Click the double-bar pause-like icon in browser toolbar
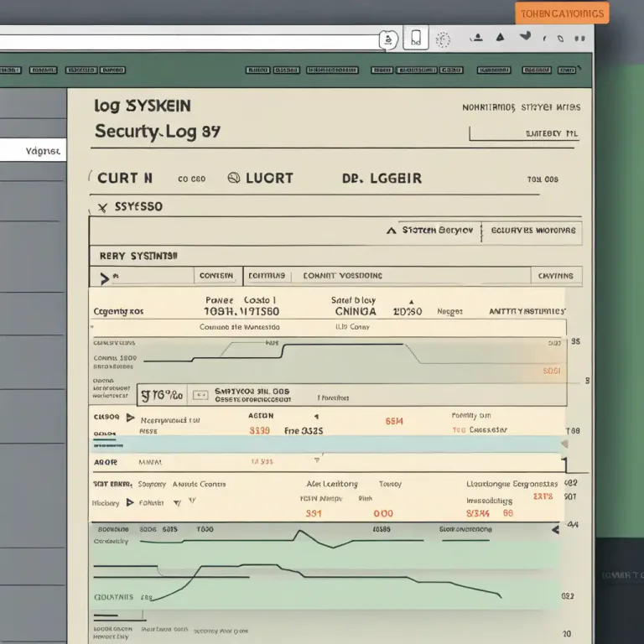 pos(579,39)
